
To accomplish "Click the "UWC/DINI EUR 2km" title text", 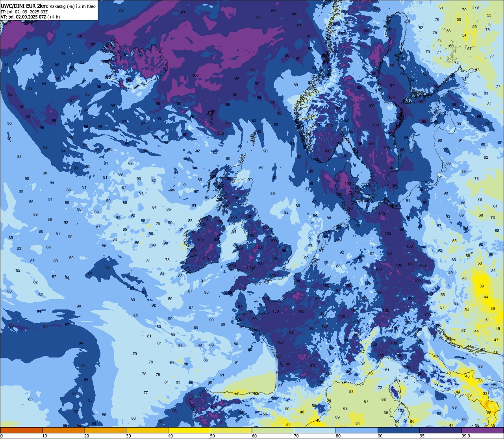I will [24, 6].
